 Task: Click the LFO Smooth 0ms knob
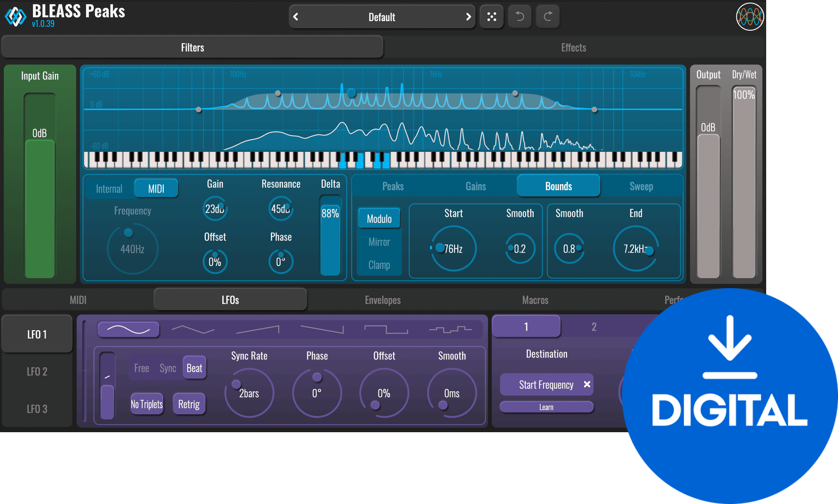pos(452,393)
